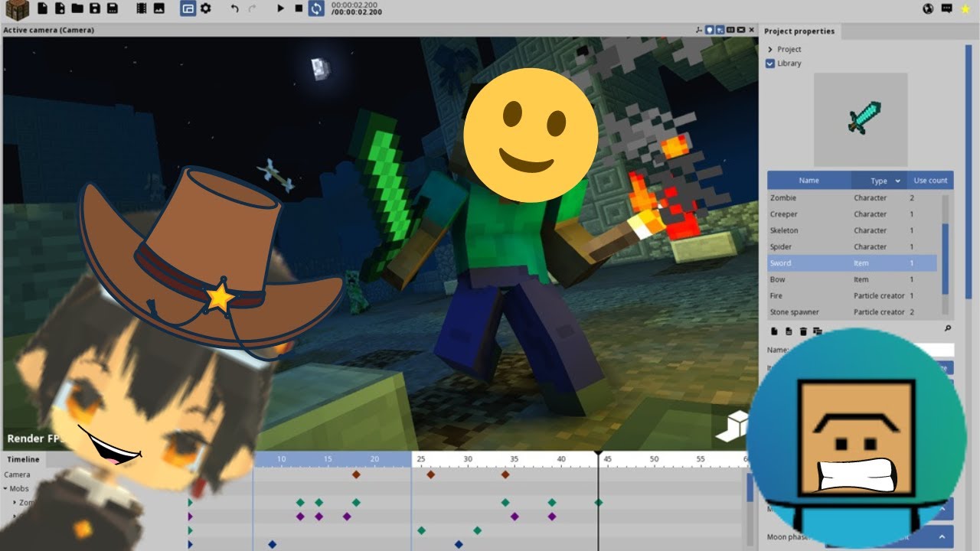
Task: Toggle the highlighted render mode button beside lightbulb
Action: [x=720, y=30]
